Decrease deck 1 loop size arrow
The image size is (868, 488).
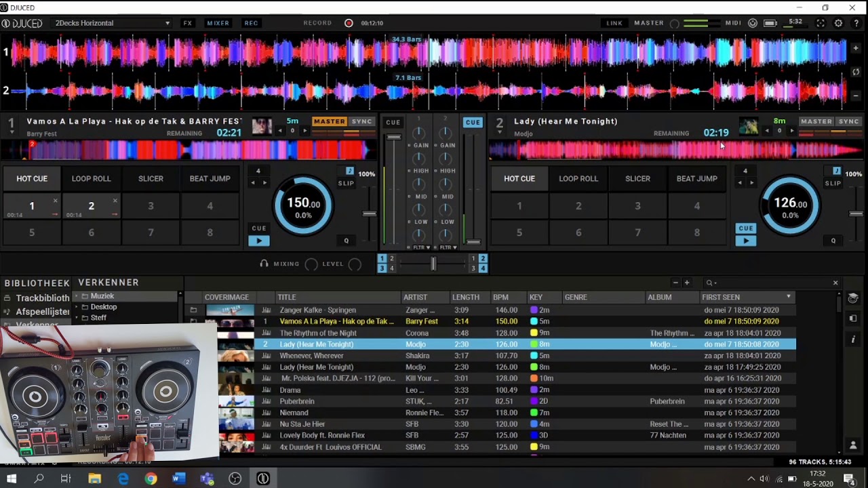coord(253,183)
